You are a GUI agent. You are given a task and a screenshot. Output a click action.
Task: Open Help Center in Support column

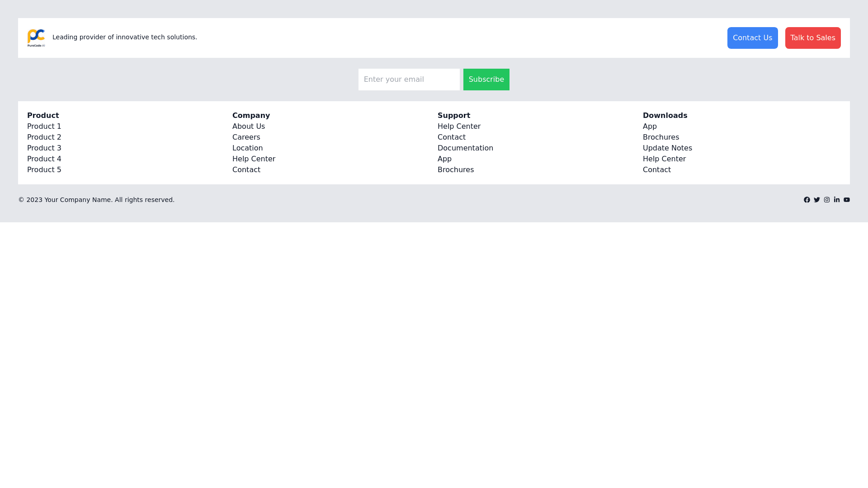[x=459, y=127]
